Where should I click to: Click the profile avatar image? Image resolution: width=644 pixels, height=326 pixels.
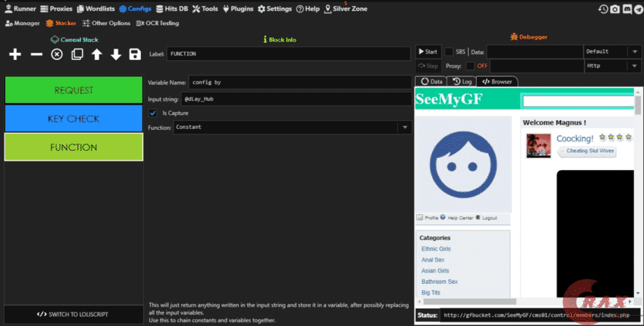click(x=463, y=164)
